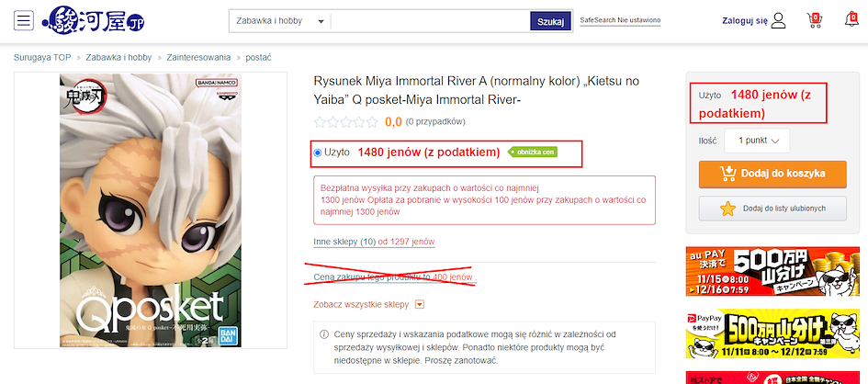868x384 pixels.
Task: Click Dodaj do listy ulubionych button
Action: point(772,209)
